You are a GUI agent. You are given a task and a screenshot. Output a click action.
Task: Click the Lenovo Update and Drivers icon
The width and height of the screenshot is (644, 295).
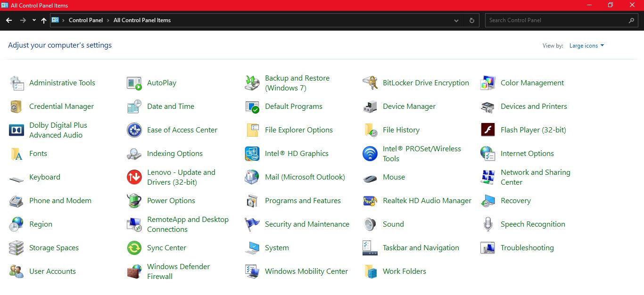click(134, 177)
